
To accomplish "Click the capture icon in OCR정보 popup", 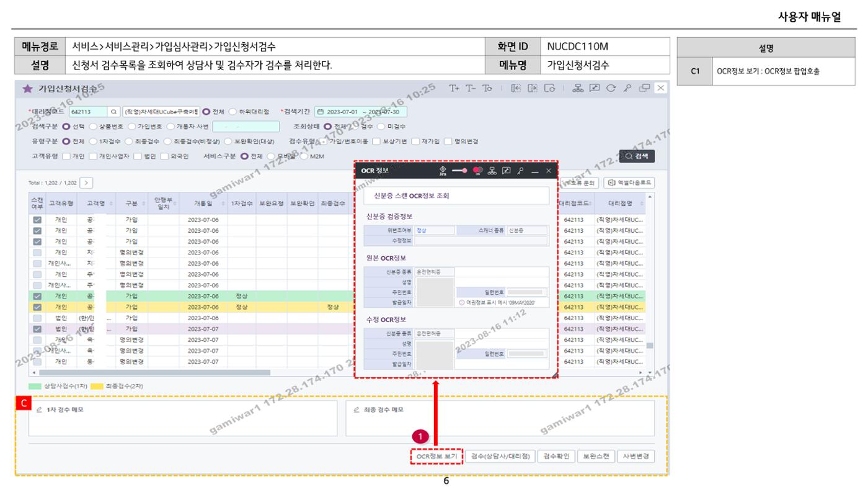I will coord(507,171).
